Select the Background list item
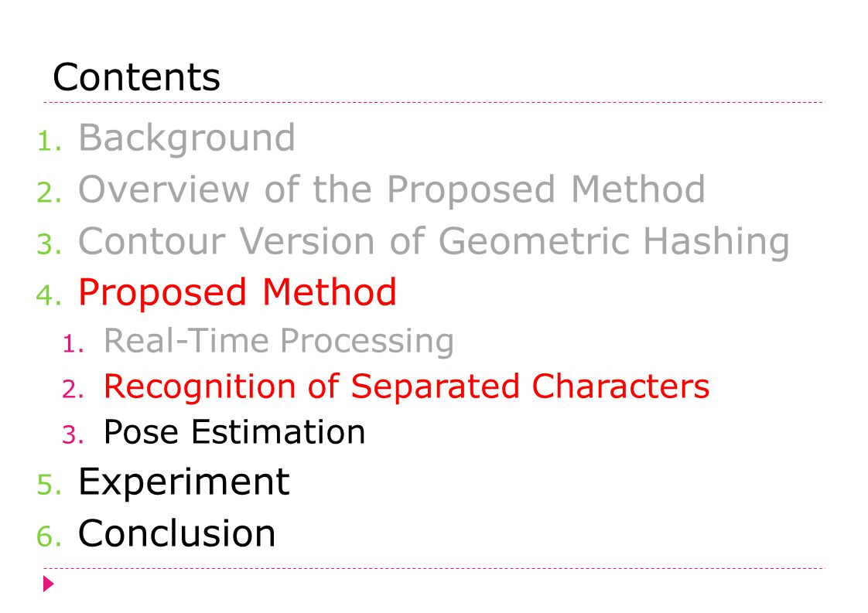 [186, 138]
